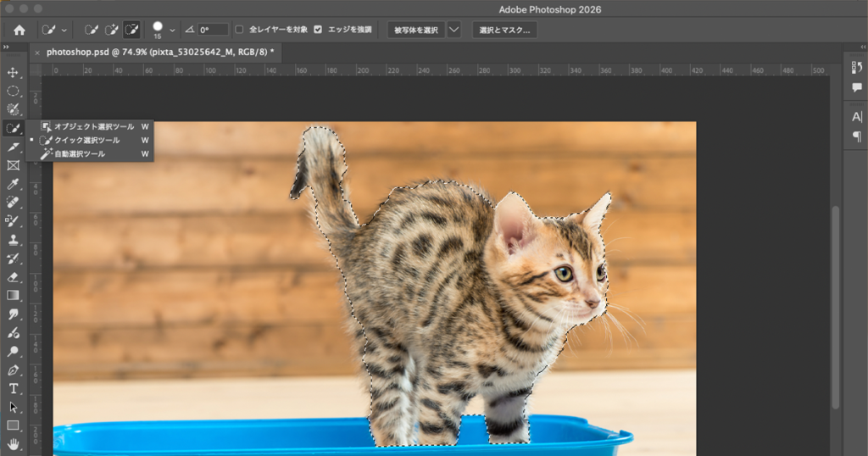This screenshot has width=868, height=456.
Task: Enable the 全レイヤーを対象 checkbox
Action: click(239, 30)
